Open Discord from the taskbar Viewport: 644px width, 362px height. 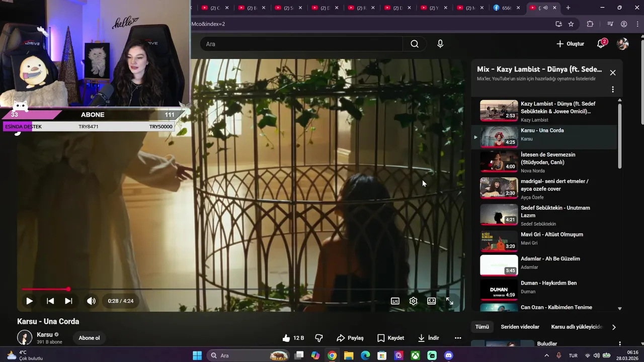[x=449, y=355]
